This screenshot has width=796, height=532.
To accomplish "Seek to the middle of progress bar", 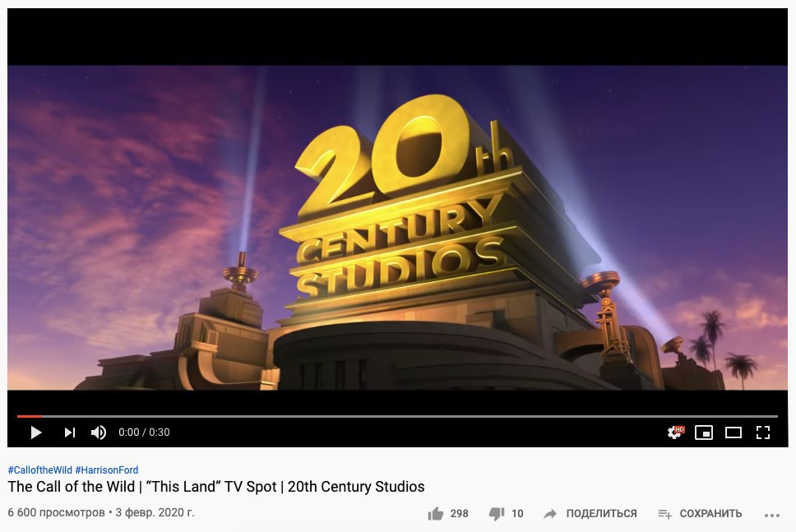I will [x=397, y=416].
